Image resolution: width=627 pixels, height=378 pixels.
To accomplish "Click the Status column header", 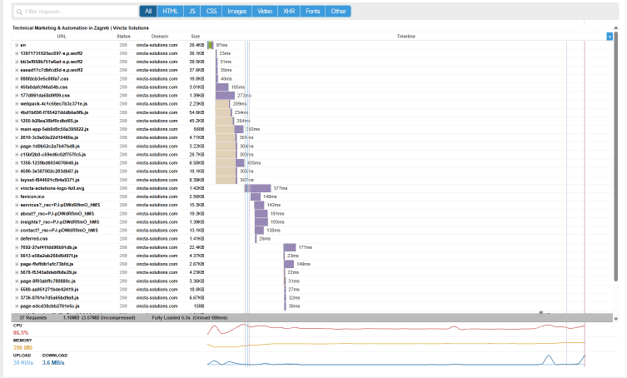I will (x=123, y=36).
